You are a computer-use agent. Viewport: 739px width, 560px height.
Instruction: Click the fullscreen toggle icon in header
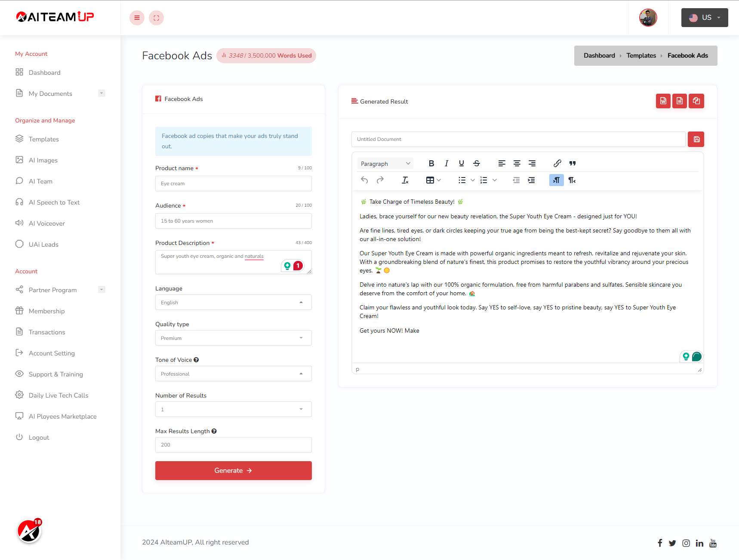pyautogui.click(x=156, y=18)
